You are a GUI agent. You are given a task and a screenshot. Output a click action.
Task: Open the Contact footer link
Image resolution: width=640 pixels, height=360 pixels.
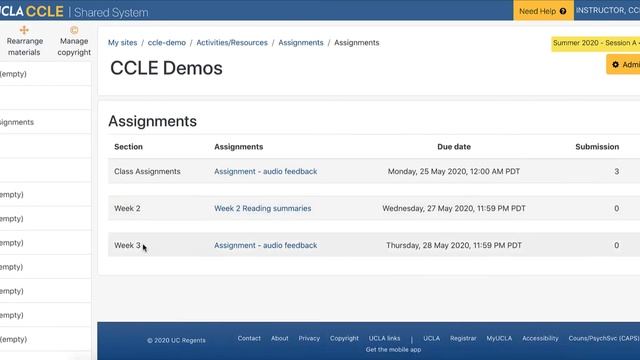(x=249, y=338)
